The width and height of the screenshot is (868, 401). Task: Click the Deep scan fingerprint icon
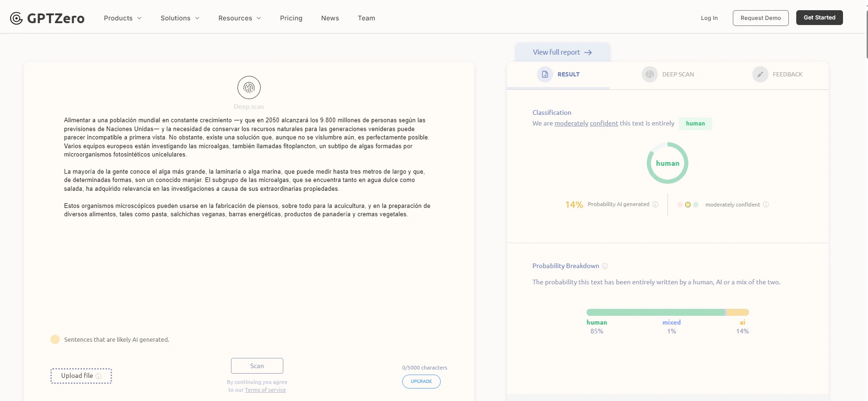click(x=249, y=88)
